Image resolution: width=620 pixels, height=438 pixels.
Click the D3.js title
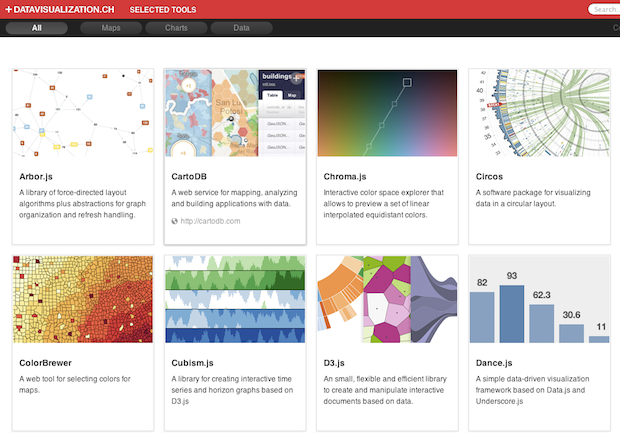pyautogui.click(x=334, y=363)
